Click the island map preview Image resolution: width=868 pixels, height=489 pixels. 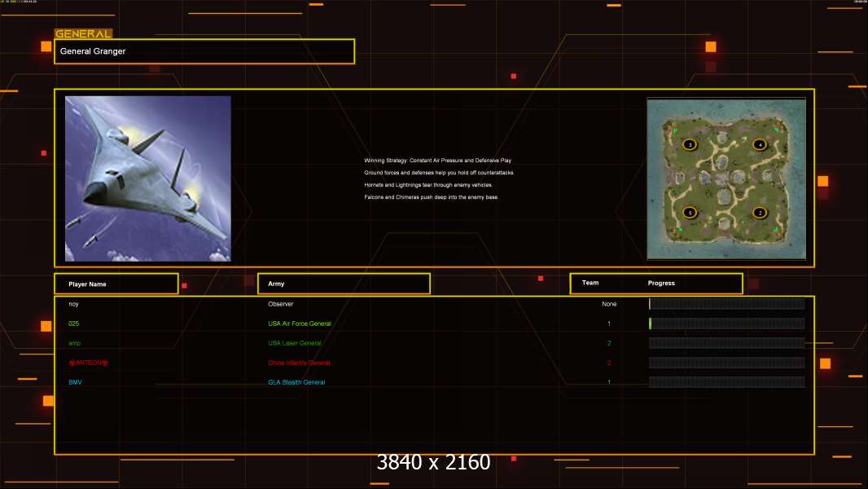[x=726, y=178]
